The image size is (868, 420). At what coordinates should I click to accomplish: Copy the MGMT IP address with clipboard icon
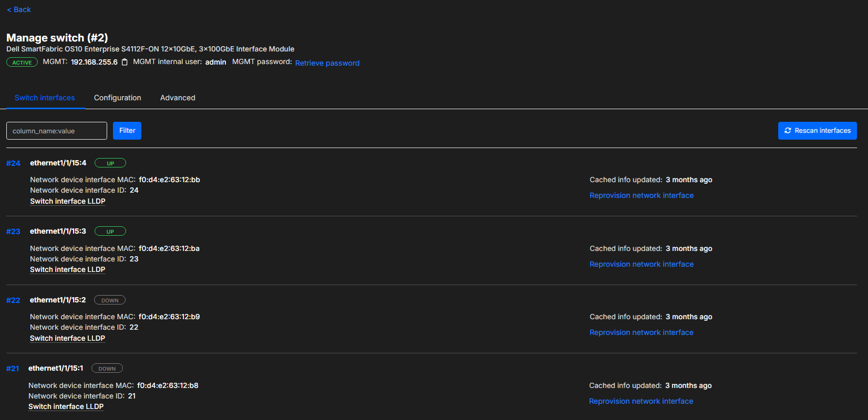[125, 62]
